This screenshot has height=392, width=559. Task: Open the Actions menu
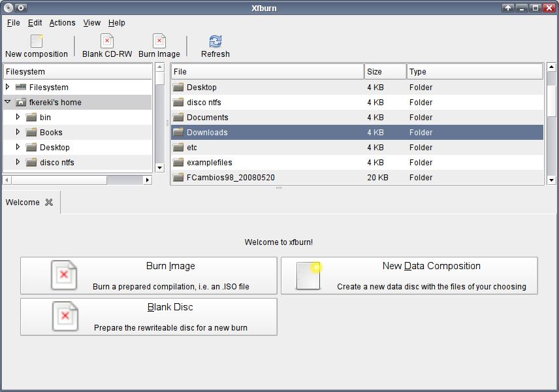(x=62, y=23)
